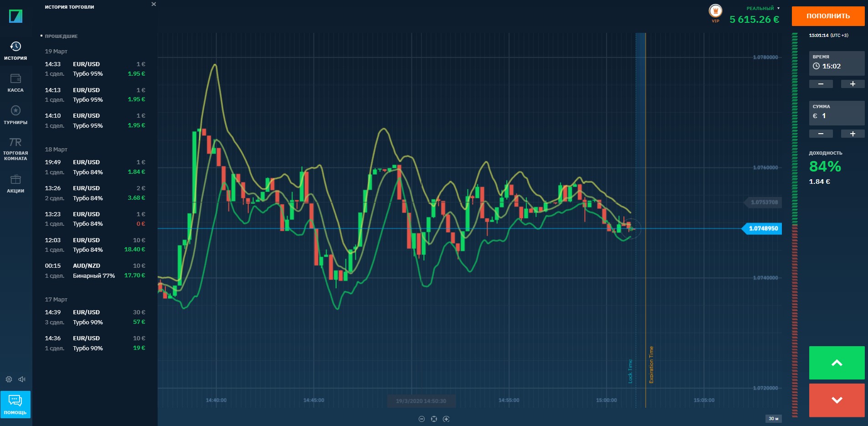Viewport: 868px width, 426px height.
Task: Click the Пополнить deposit button
Action: [x=828, y=16]
